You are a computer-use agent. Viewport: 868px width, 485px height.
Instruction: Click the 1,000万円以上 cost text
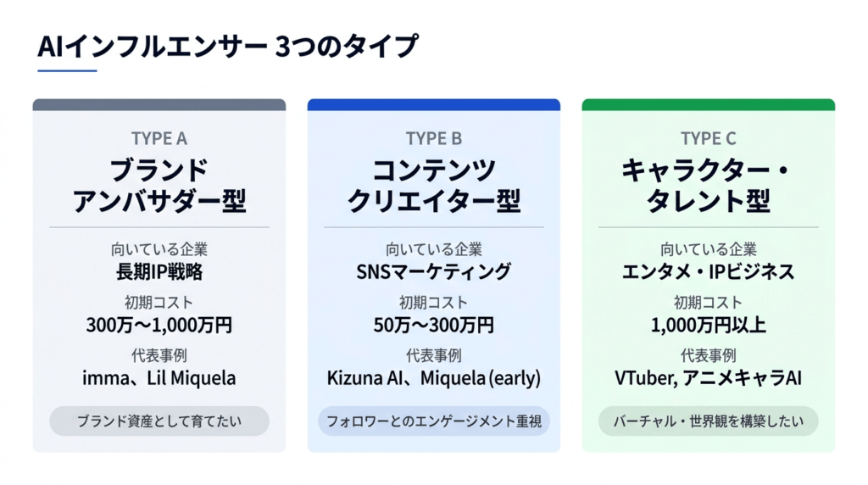tap(708, 325)
